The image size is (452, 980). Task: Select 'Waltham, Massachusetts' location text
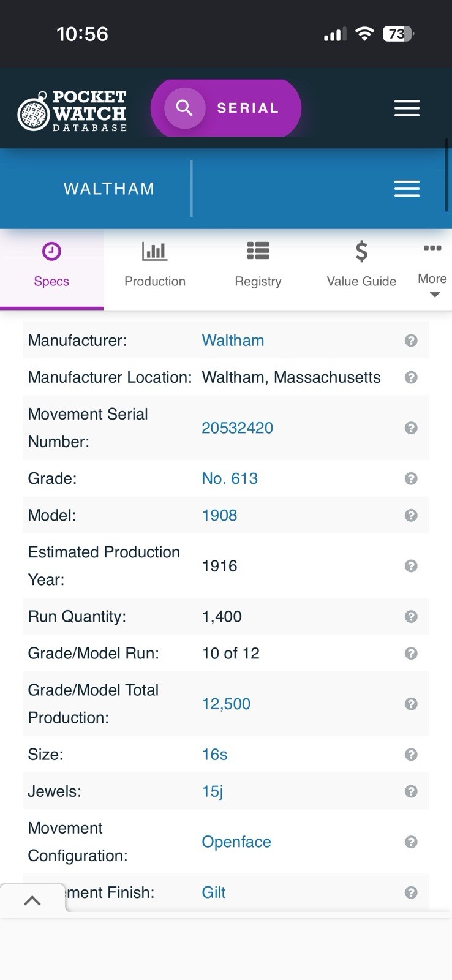click(291, 377)
